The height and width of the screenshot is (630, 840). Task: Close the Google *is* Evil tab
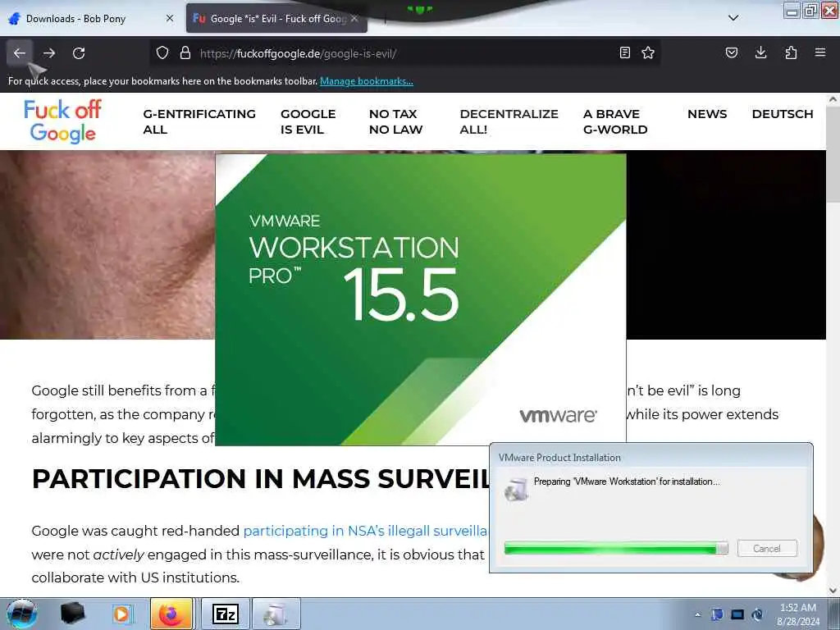[x=354, y=18]
